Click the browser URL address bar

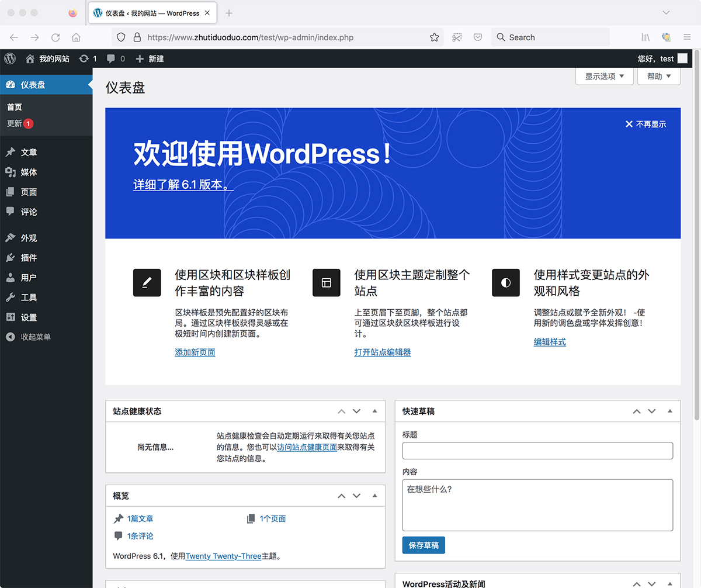[x=277, y=37]
